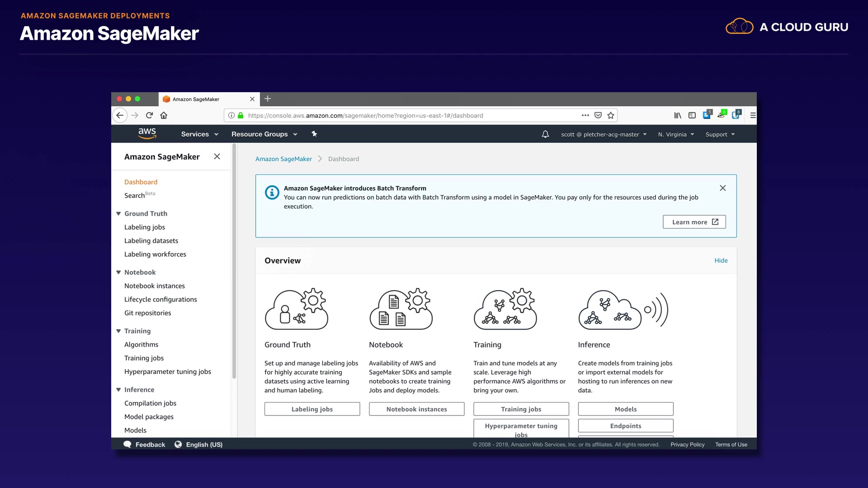Viewport: 868px width, 488px height.
Task: Bookmark page with the star icon
Action: (x=611, y=115)
